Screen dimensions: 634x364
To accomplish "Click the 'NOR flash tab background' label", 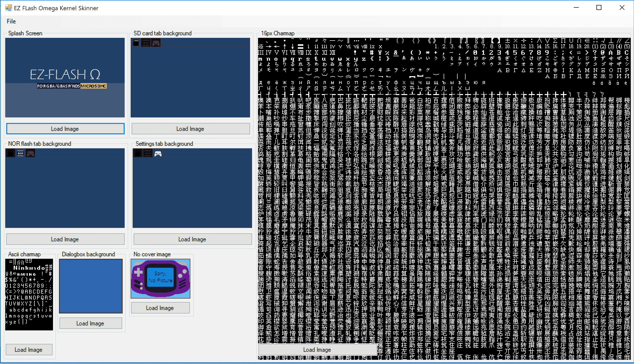I will 40,144.
